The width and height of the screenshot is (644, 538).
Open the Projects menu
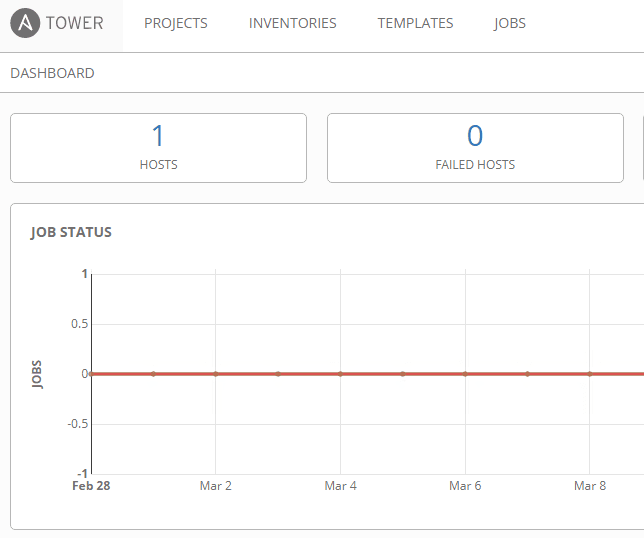point(176,23)
